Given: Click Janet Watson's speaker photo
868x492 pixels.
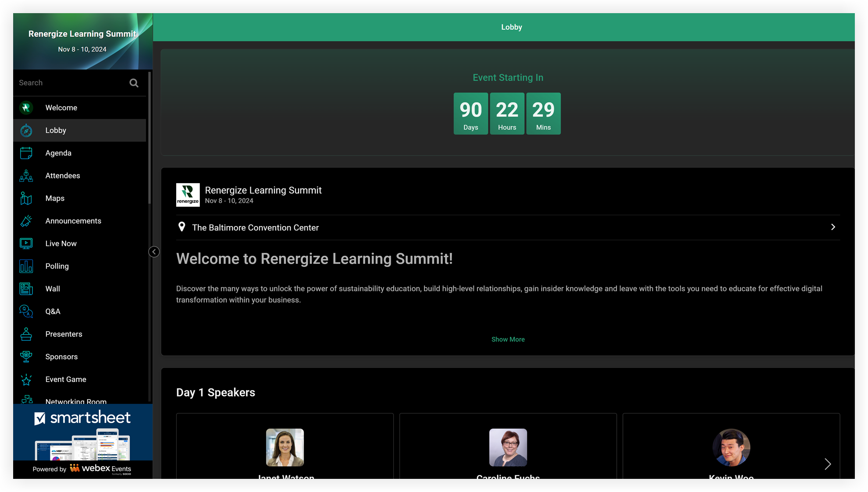Looking at the screenshot, I should point(285,447).
